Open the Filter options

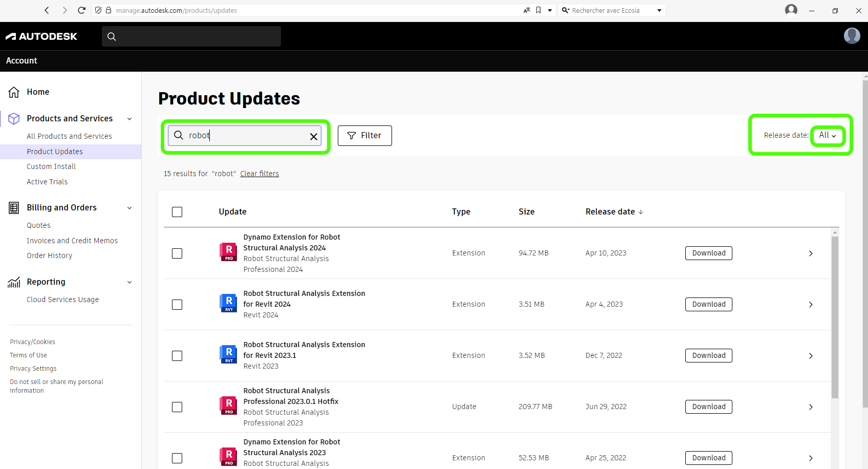pos(364,135)
